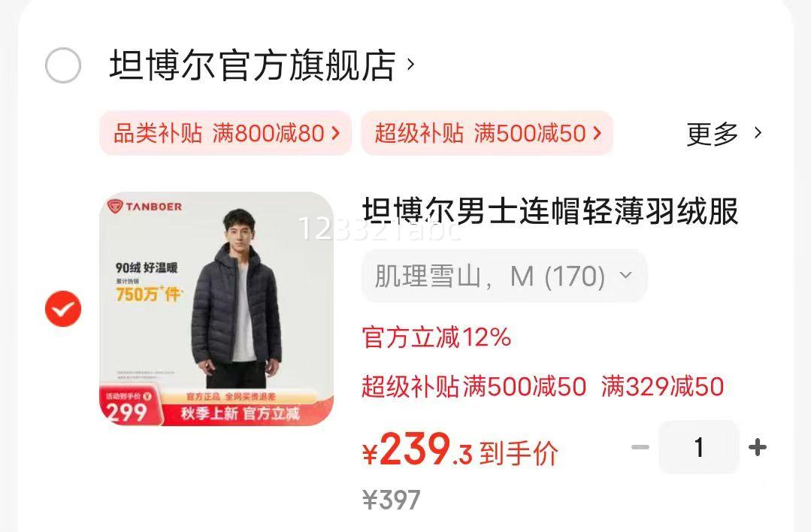Open the down jacket product thumbnail

tap(216, 309)
